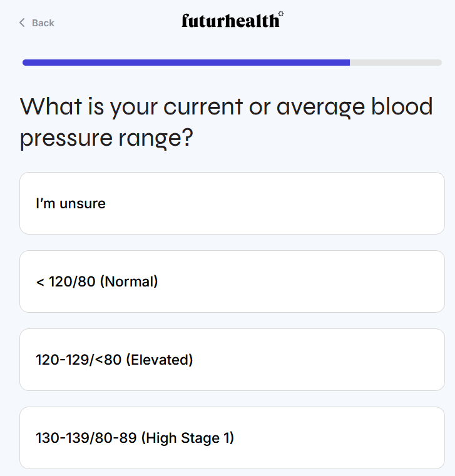Click the back chevron arrow icon
The height and width of the screenshot is (476, 455).
[22, 23]
